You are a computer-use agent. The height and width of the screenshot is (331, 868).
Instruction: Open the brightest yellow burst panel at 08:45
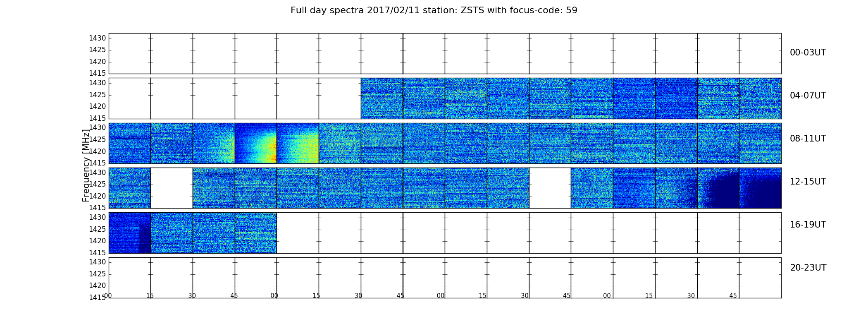(256, 143)
